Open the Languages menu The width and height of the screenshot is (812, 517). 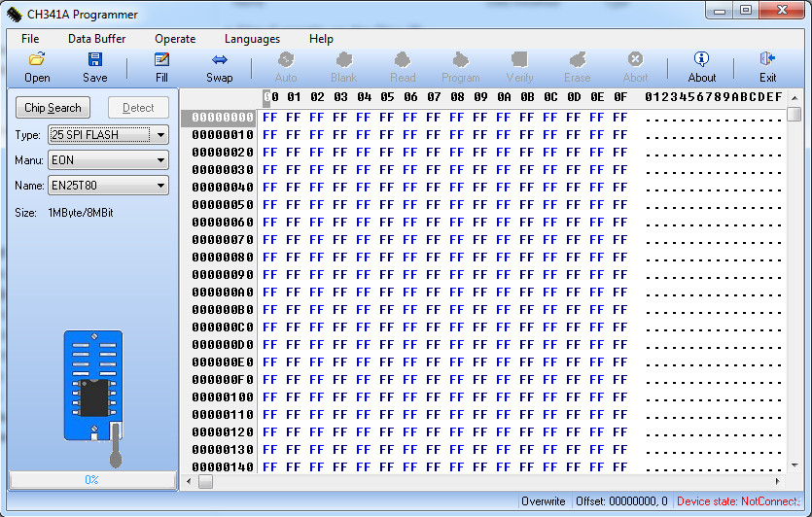252,39
